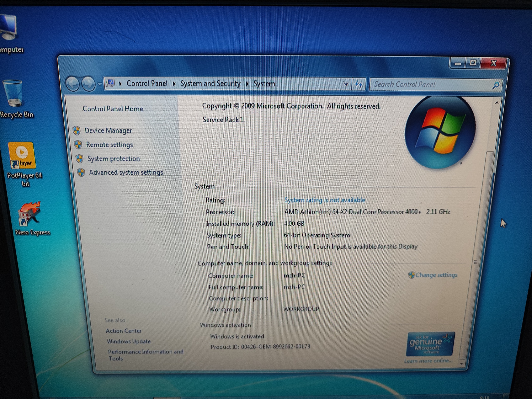The width and height of the screenshot is (532, 399).
Task: Click the shield icon beside System protection
Action: (79, 159)
